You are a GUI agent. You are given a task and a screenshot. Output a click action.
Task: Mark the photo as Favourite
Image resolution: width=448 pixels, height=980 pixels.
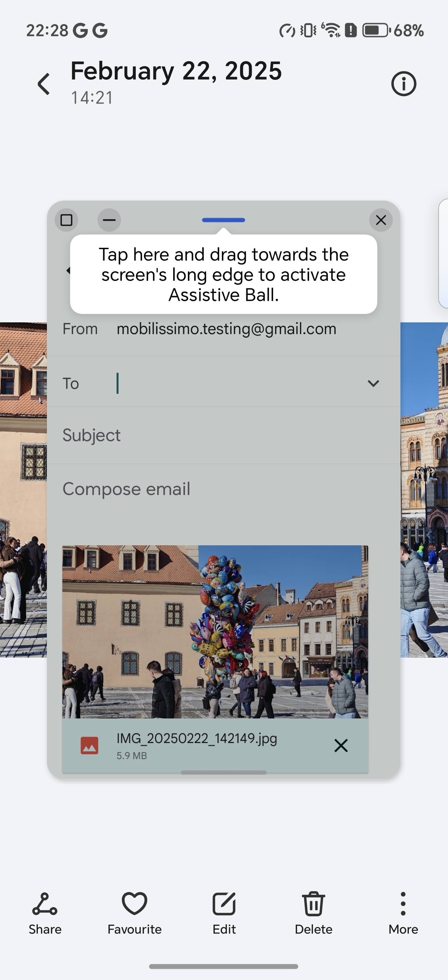coord(135,913)
